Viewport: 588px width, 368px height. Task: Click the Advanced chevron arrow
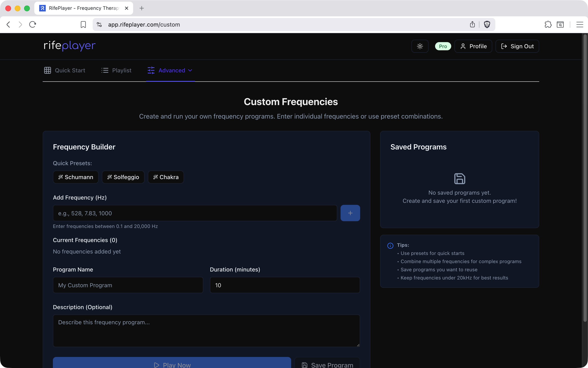point(190,70)
